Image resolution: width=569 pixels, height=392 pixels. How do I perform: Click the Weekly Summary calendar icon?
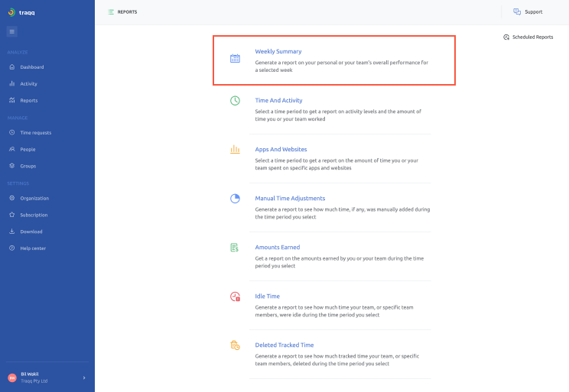pyautogui.click(x=236, y=58)
